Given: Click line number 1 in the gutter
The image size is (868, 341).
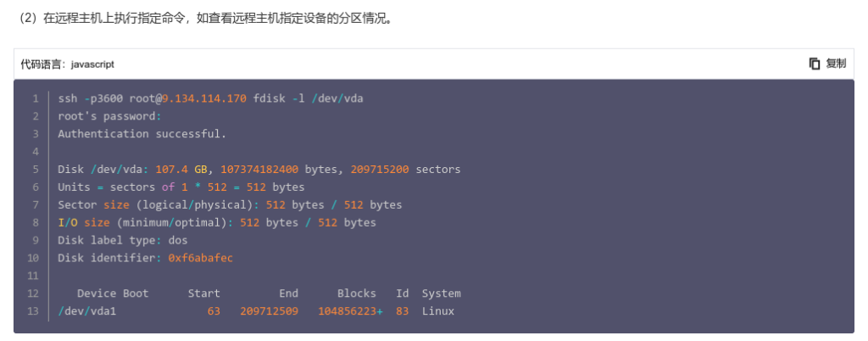Looking at the screenshot, I should click(x=36, y=98).
